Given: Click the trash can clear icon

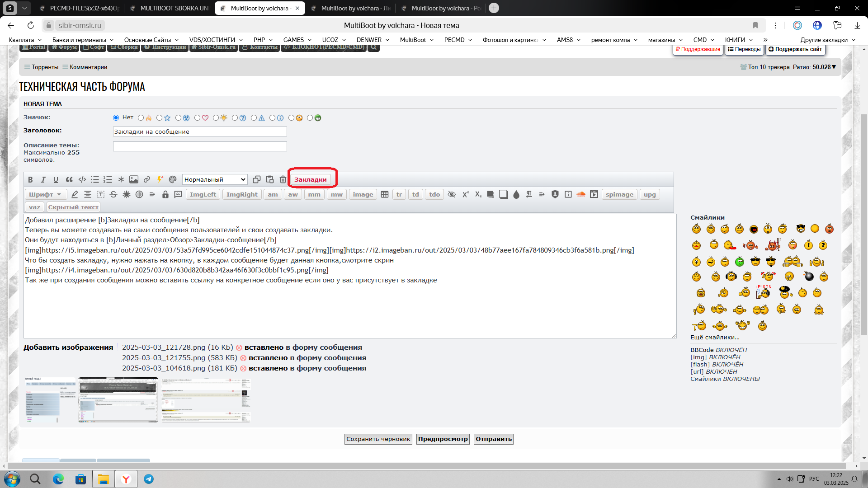Looking at the screenshot, I should click(283, 179).
